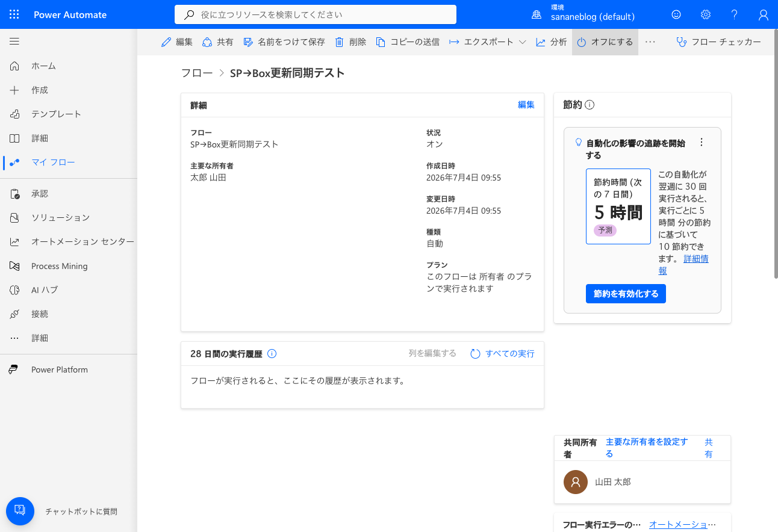Expand the エクスポート dropdown
Screen dimensions: 778x532
point(488,42)
